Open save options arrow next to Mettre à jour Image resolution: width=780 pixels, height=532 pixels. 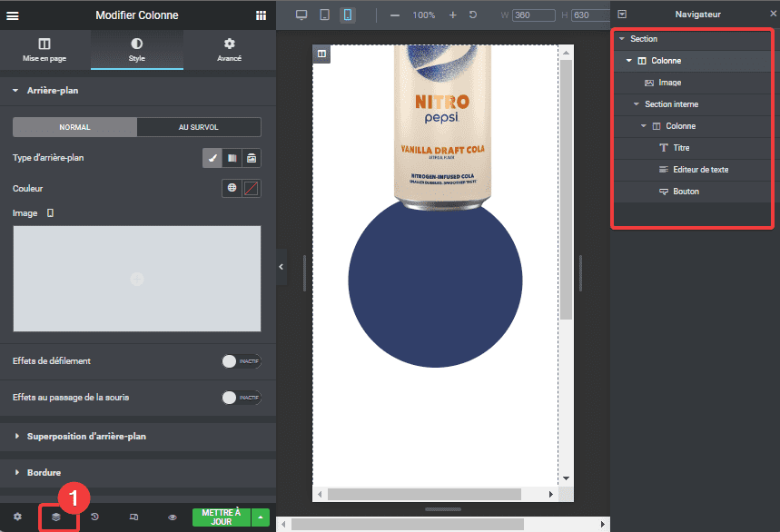(x=261, y=517)
